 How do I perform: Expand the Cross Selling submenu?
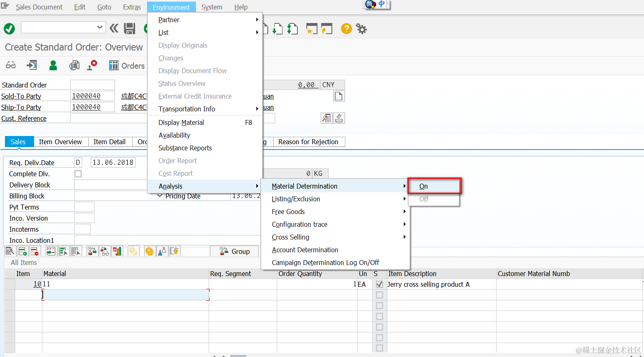point(335,237)
